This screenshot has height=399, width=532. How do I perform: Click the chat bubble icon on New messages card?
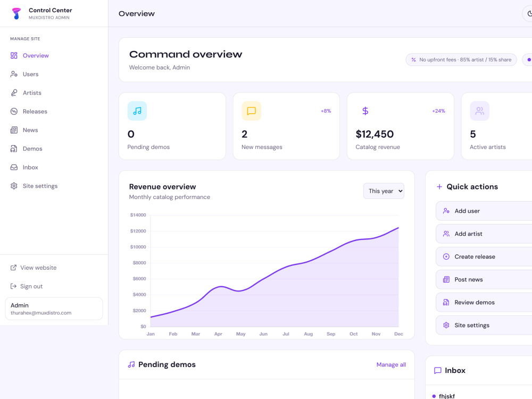252,111
